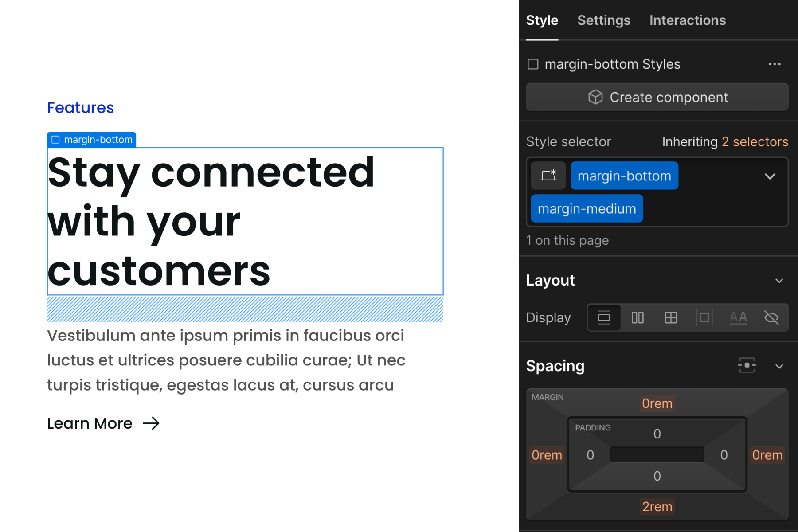798x532 pixels.
Task: Set display to Block
Action: pos(604,317)
